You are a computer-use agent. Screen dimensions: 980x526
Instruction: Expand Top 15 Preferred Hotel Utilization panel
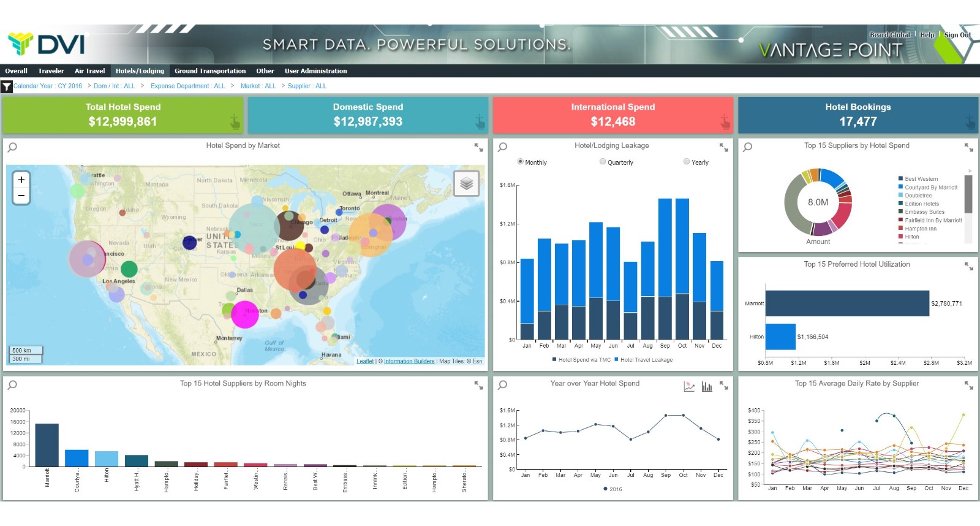coord(969,266)
